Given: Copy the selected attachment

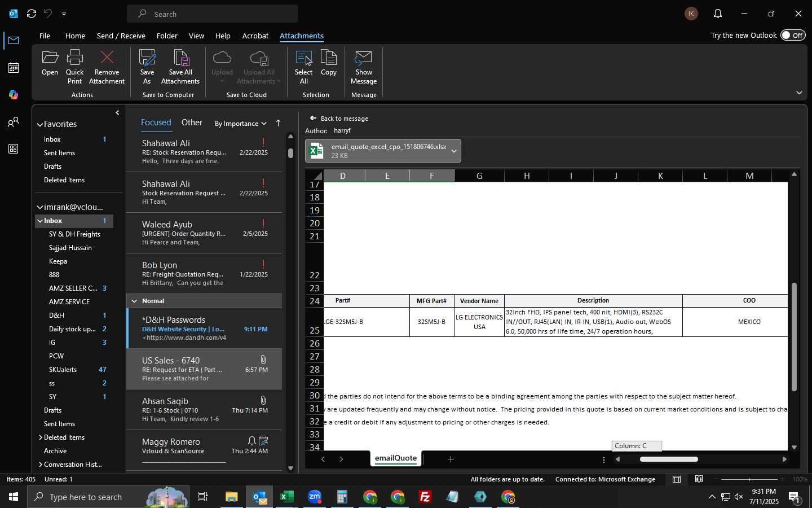Looking at the screenshot, I should (329, 62).
